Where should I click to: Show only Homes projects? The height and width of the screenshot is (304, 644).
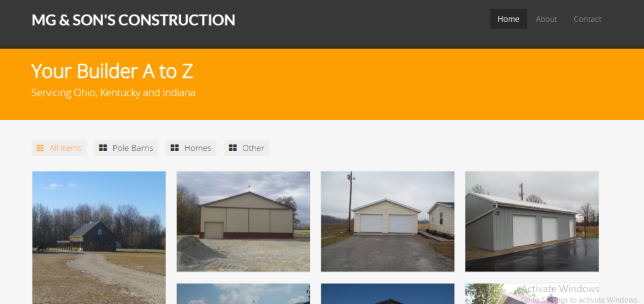[191, 148]
